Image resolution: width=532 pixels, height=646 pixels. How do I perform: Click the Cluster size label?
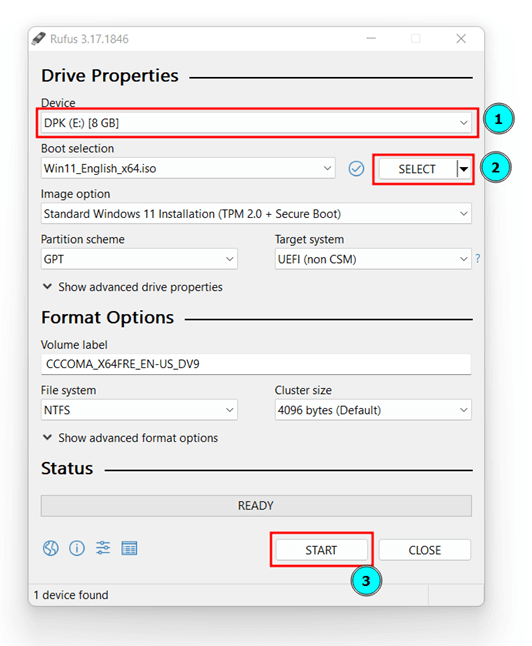point(303,390)
